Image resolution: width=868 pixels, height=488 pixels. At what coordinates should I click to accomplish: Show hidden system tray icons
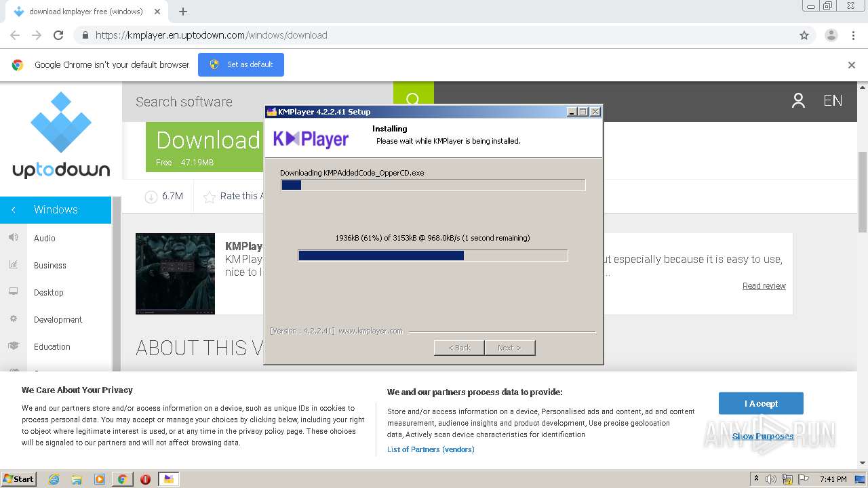point(756,479)
